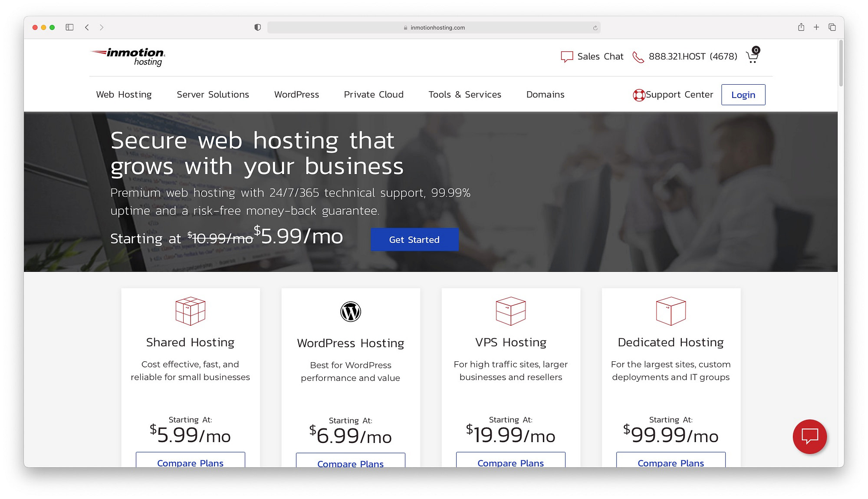The image size is (868, 499).
Task: Click the $99.99/mo Dedicated price
Action: 671,434
